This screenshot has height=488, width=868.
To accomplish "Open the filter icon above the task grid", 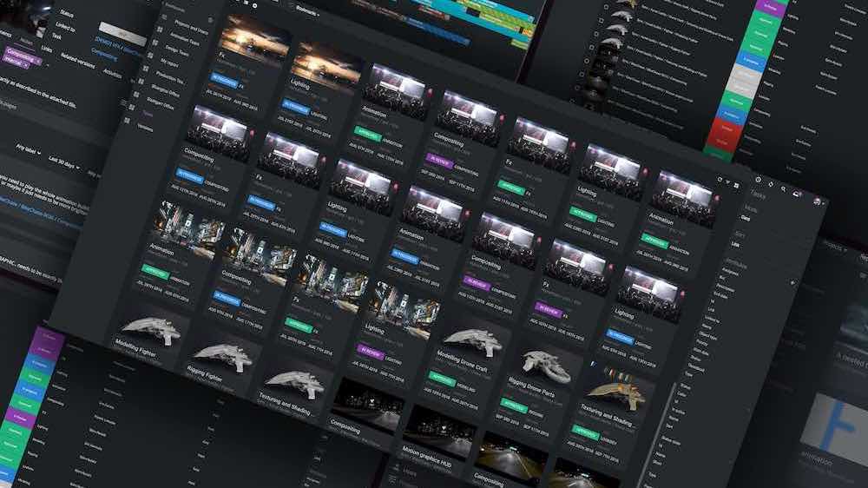I will (728, 182).
